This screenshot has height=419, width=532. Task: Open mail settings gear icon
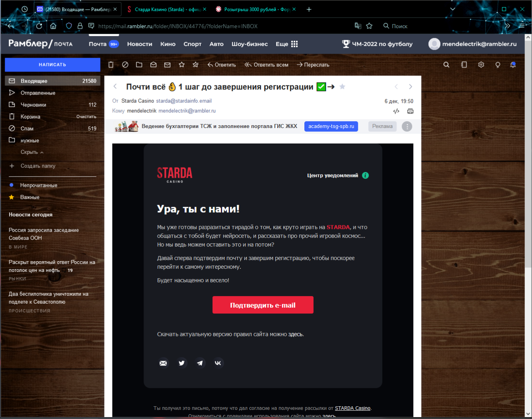click(x=481, y=65)
